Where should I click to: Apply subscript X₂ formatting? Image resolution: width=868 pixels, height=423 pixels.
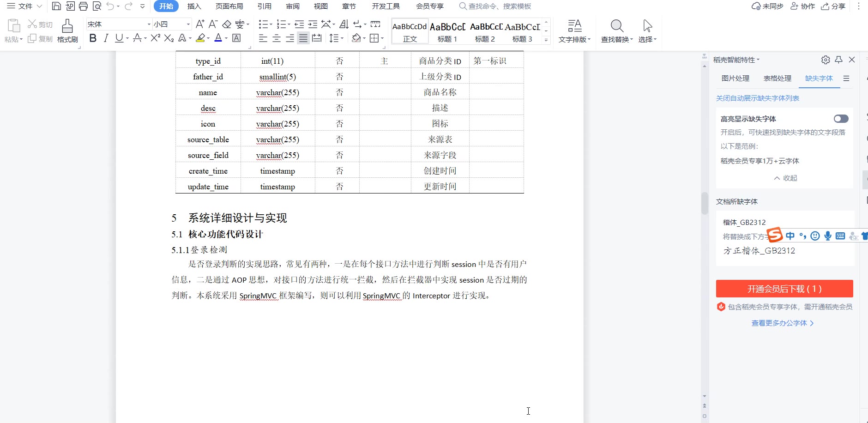tap(169, 38)
